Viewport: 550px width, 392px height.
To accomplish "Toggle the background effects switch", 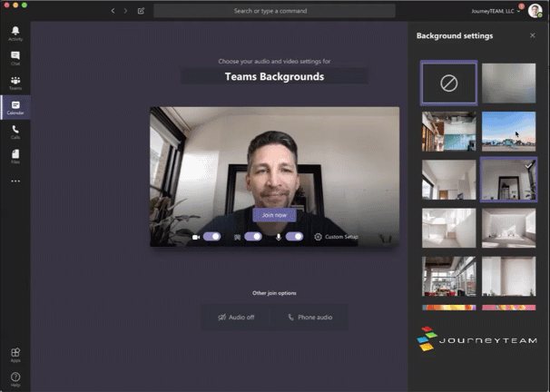I will (253, 237).
